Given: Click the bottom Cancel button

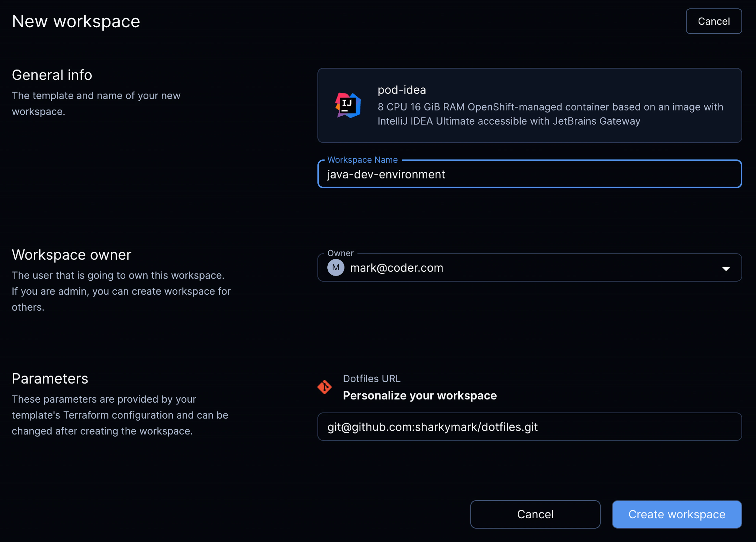Looking at the screenshot, I should pyautogui.click(x=535, y=514).
